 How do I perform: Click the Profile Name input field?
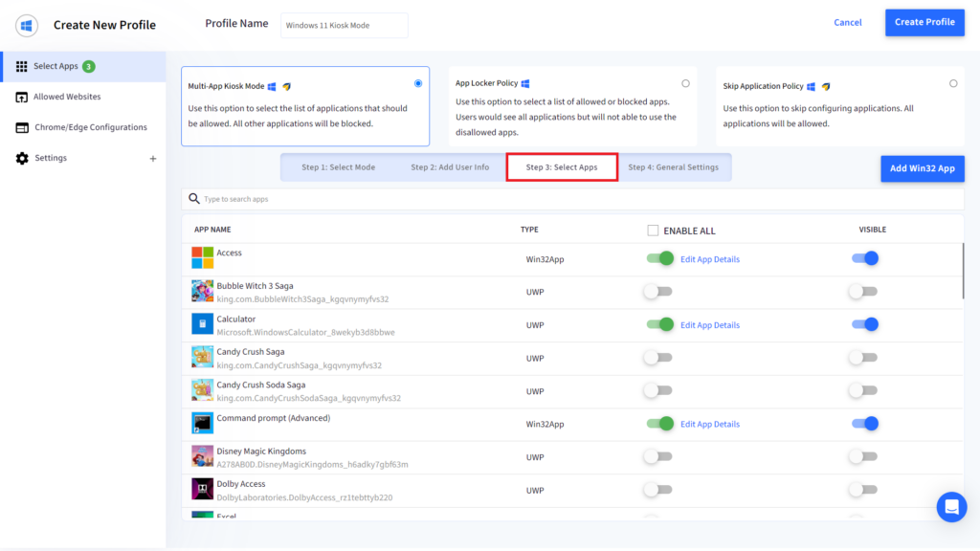point(345,26)
